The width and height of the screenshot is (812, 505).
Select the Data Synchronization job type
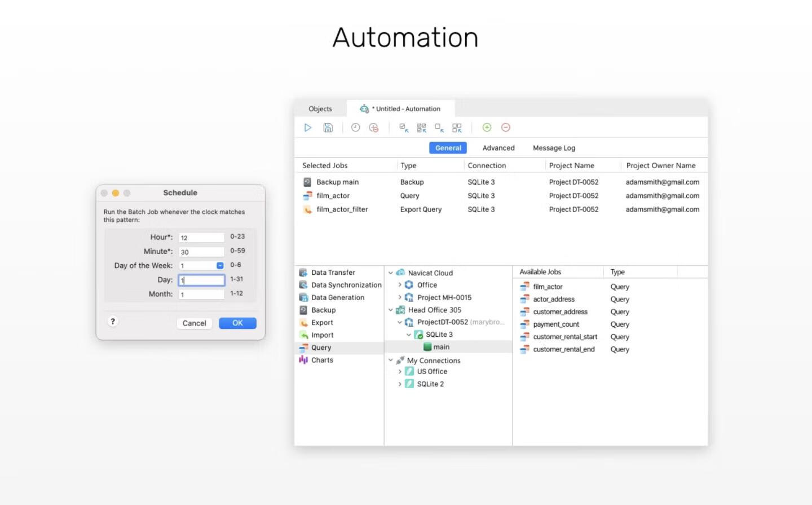[x=339, y=285]
